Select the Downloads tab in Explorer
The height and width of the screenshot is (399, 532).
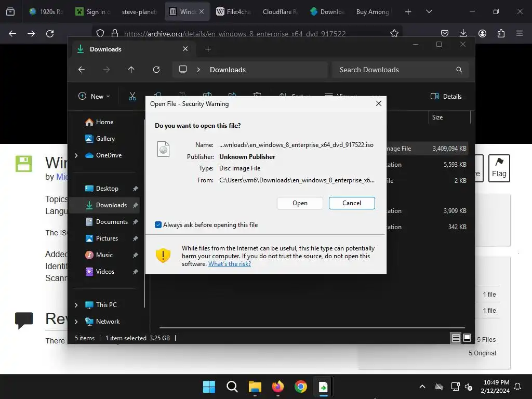(x=132, y=49)
